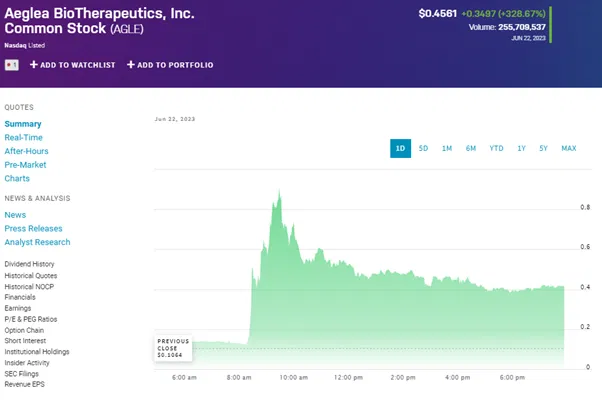This screenshot has width=602, height=401.
Task: Click the 0.6 price axis label
Action: pyautogui.click(x=585, y=247)
